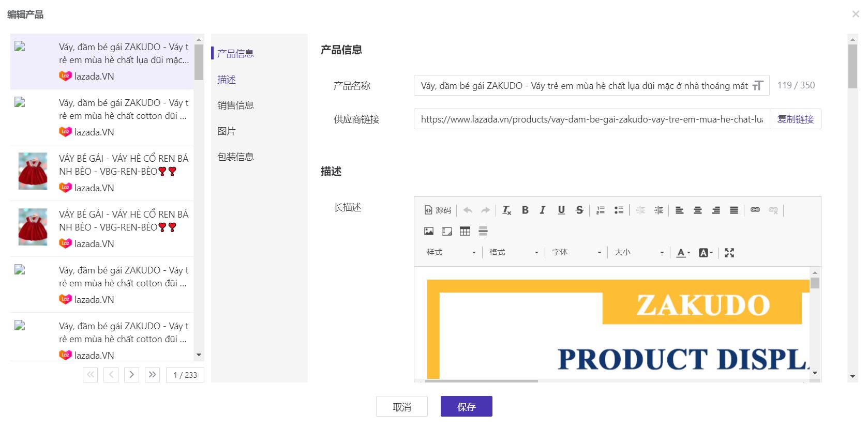Open the background color picker
868x429 pixels.
pyautogui.click(x=706, y=252)
